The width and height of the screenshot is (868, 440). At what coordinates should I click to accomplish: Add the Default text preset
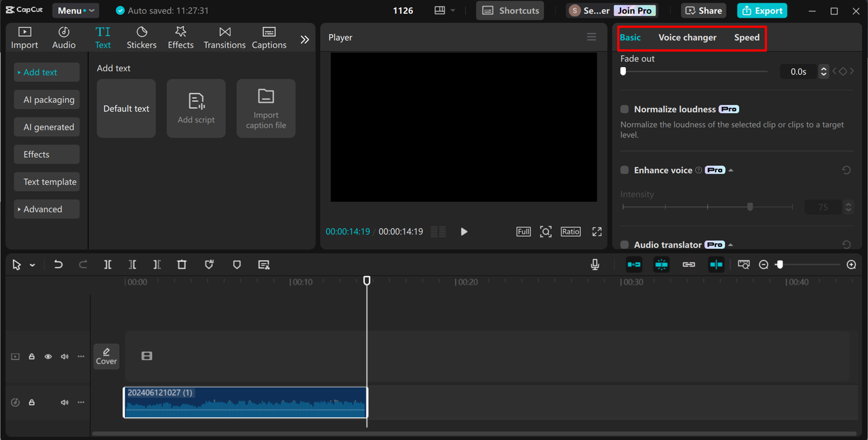tap(126, 108)
